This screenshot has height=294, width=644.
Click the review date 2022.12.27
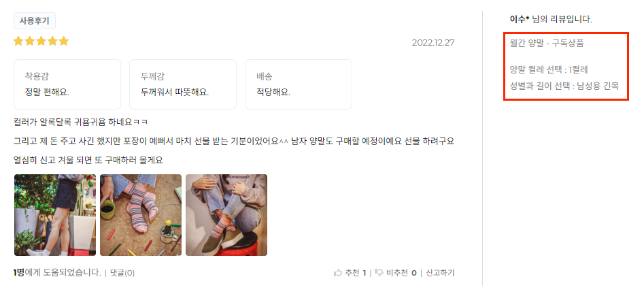pyautogui.click(x=433, y=42)
